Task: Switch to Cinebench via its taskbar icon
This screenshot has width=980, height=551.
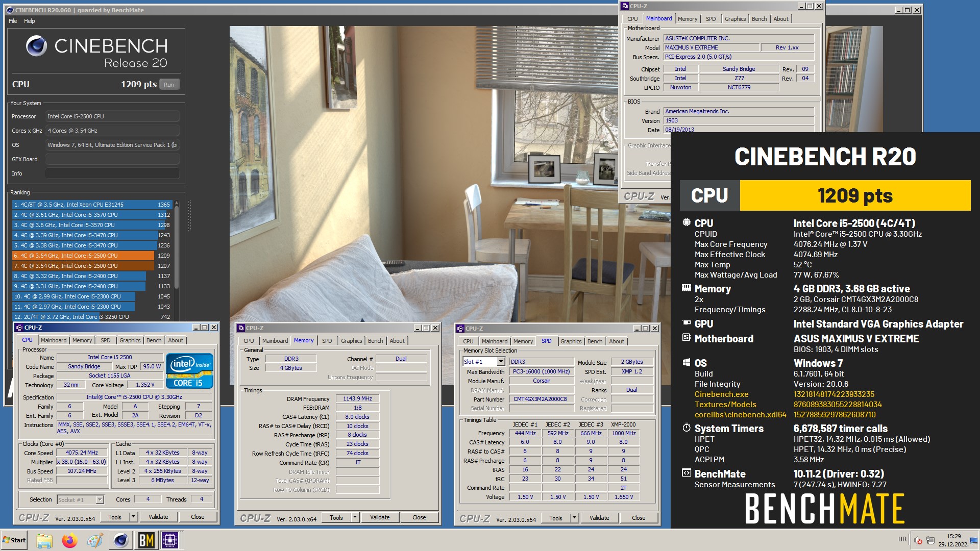Action: pyautogui.click(x=121, y=540)
